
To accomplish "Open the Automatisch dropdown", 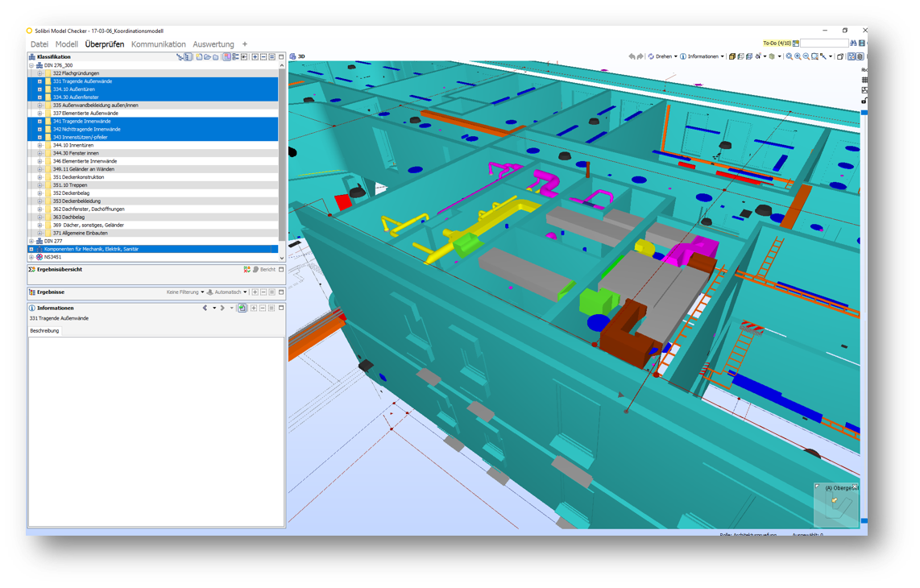I will (227, 292).
